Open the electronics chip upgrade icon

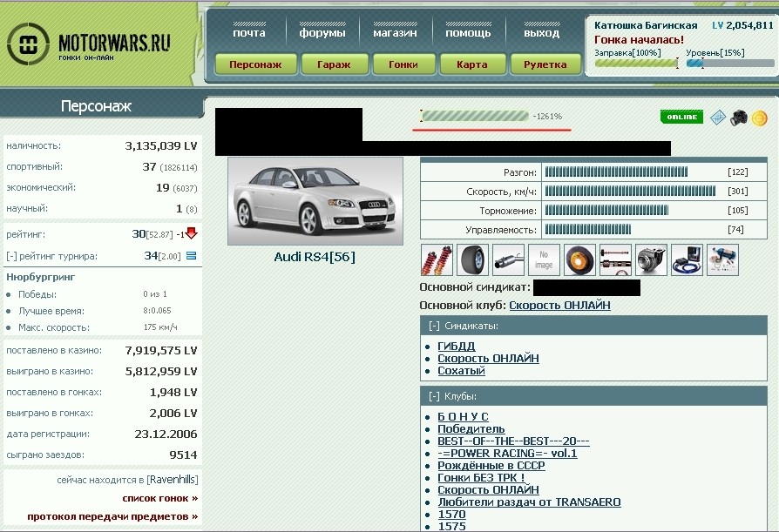pyautogui.click(x=688, y=259)
